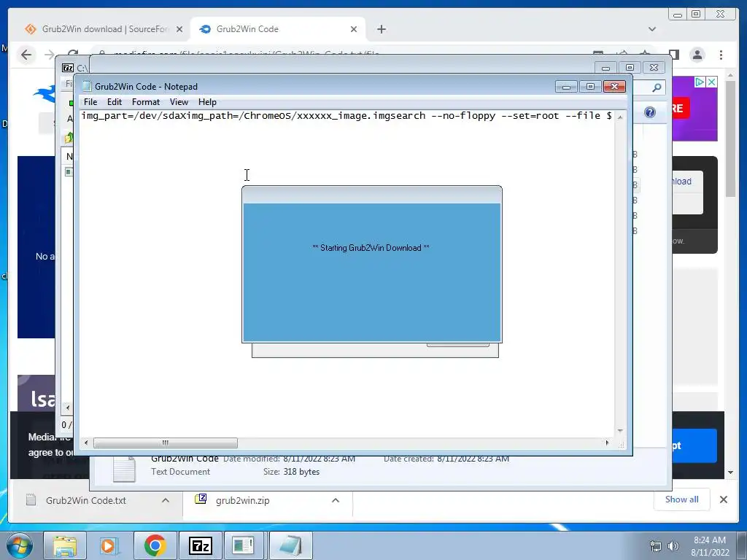747x560 pixels.
Task: Switch to 7-Zip in taskbar
Action: point(200,545)
